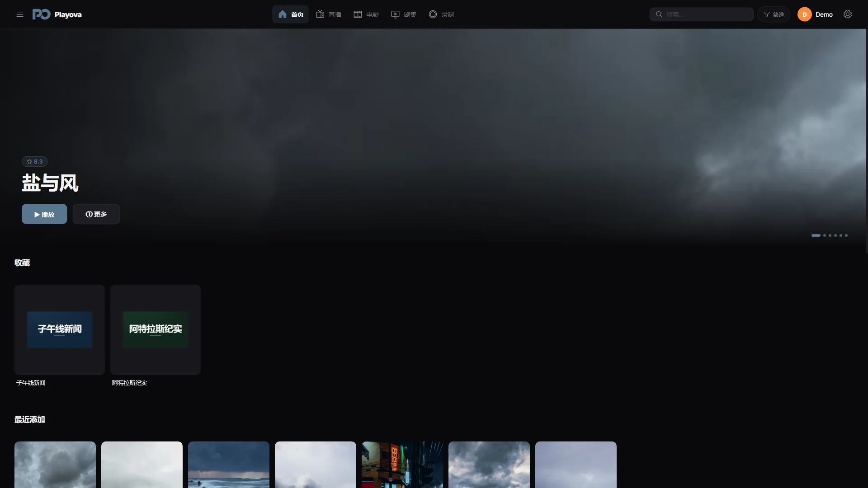Open the 录制 recordings tab

[441, 14]
